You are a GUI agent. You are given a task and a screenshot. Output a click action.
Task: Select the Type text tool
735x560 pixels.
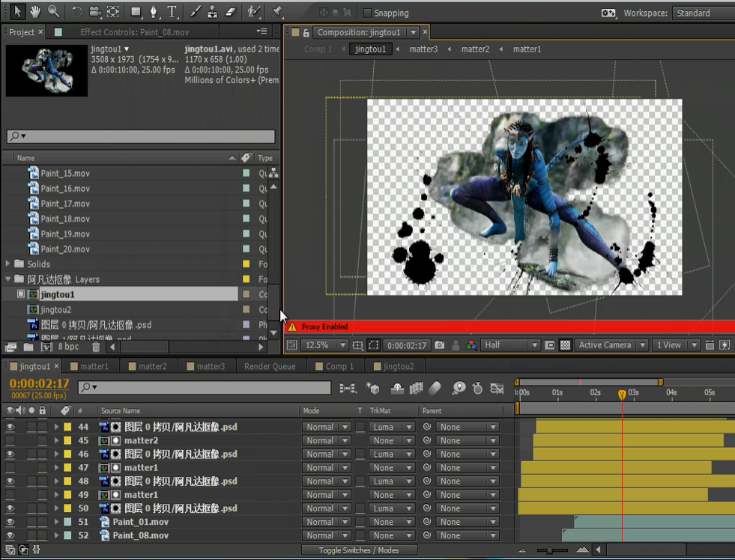click(172, 12)
